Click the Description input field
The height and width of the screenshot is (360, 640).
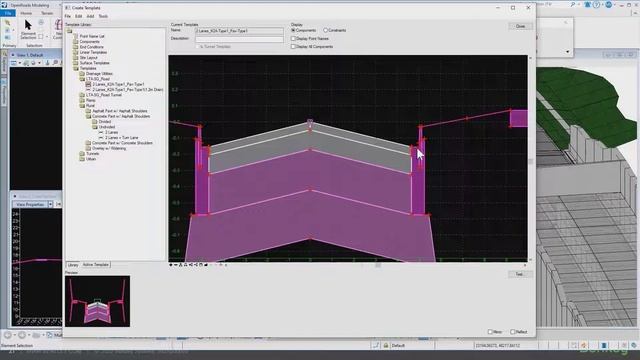click(239, 39)
